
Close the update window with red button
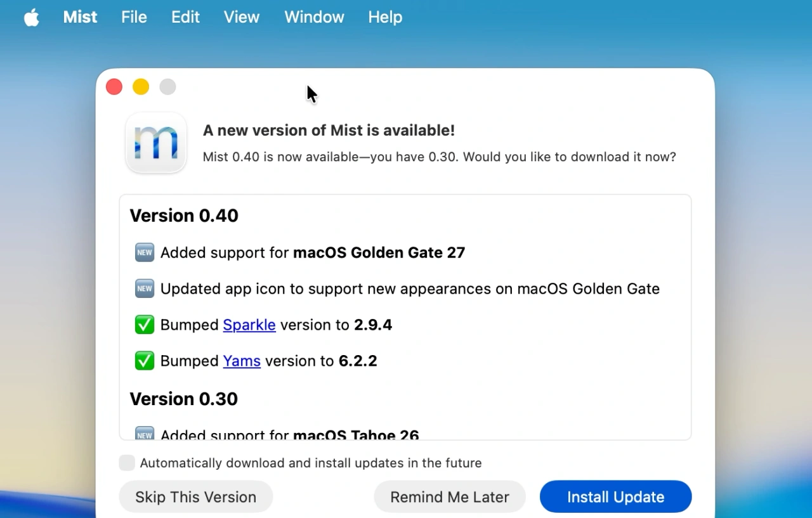114,87
